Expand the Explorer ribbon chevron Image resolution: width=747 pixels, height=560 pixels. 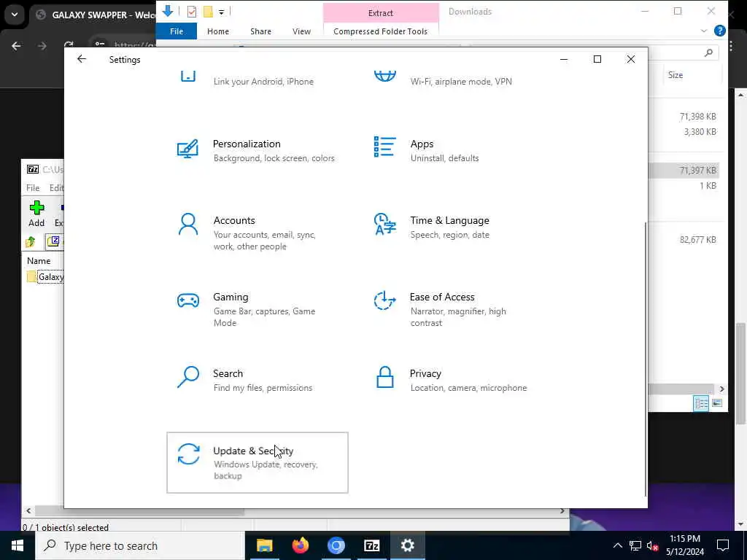coord(704,31)
